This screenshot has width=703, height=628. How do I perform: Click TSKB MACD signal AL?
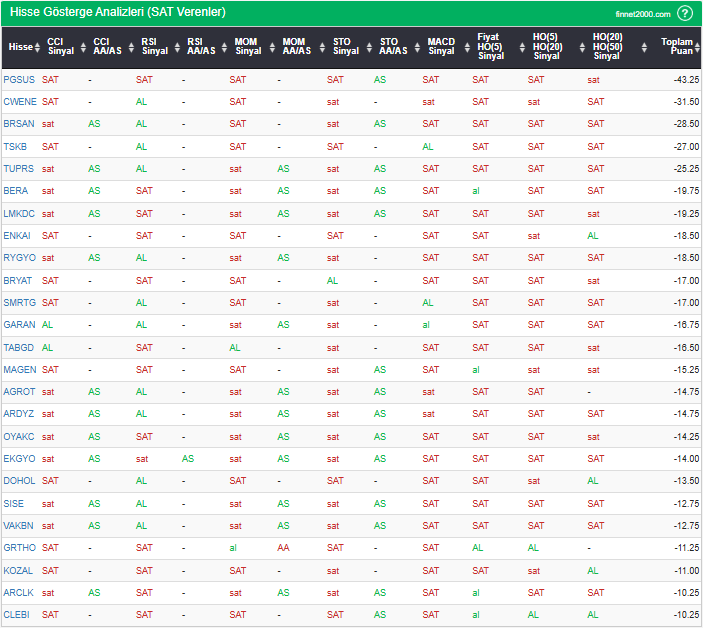[x=428, y=147]
